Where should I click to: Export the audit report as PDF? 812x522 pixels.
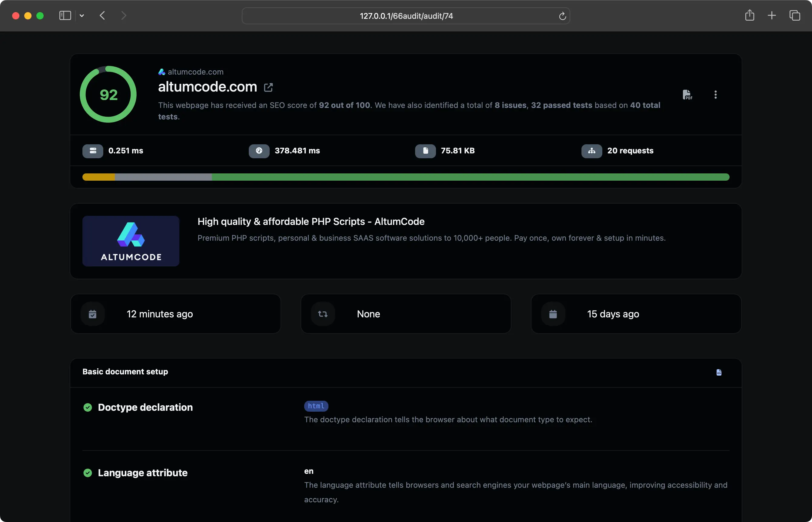click(688, 94)
